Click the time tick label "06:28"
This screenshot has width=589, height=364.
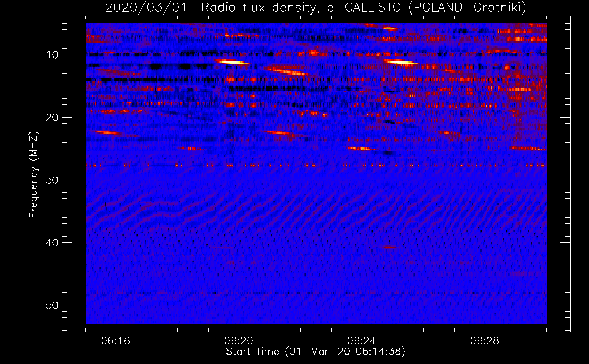pyautogui.click(x=485, y=341)
